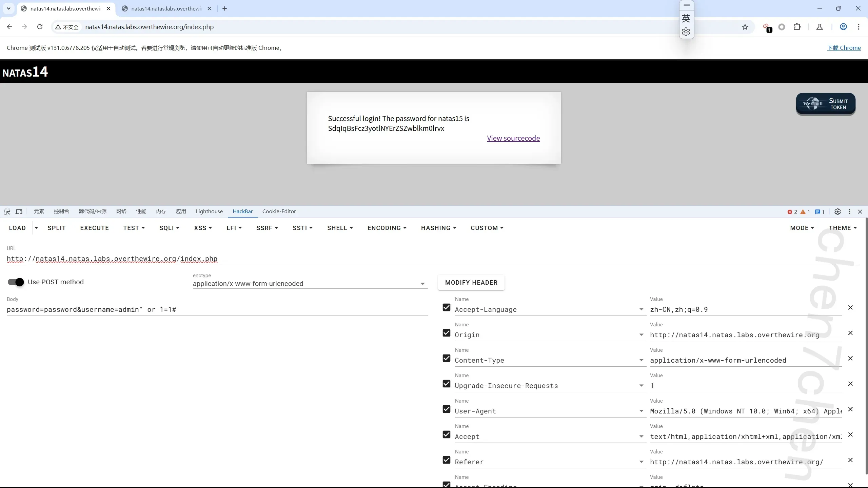Switch to the Cookie-Editor tab
This screenshot has height=488, width=868.
pyautogui.click(x=279, y=211)
